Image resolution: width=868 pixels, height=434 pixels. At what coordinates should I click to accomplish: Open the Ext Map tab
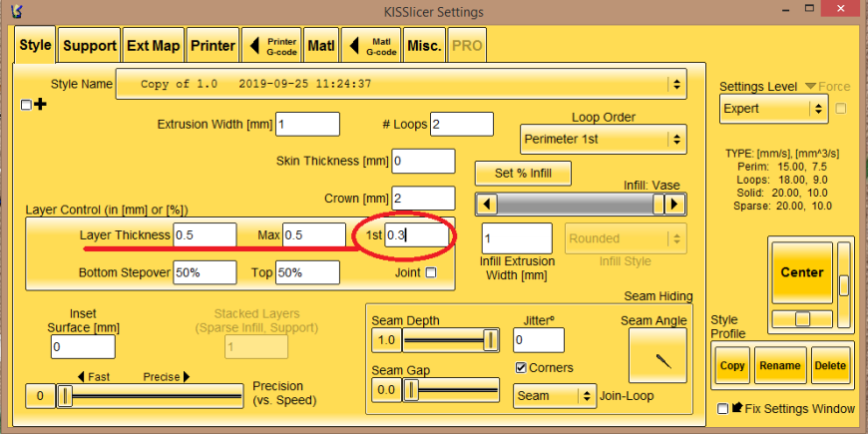tap(154, 46)
